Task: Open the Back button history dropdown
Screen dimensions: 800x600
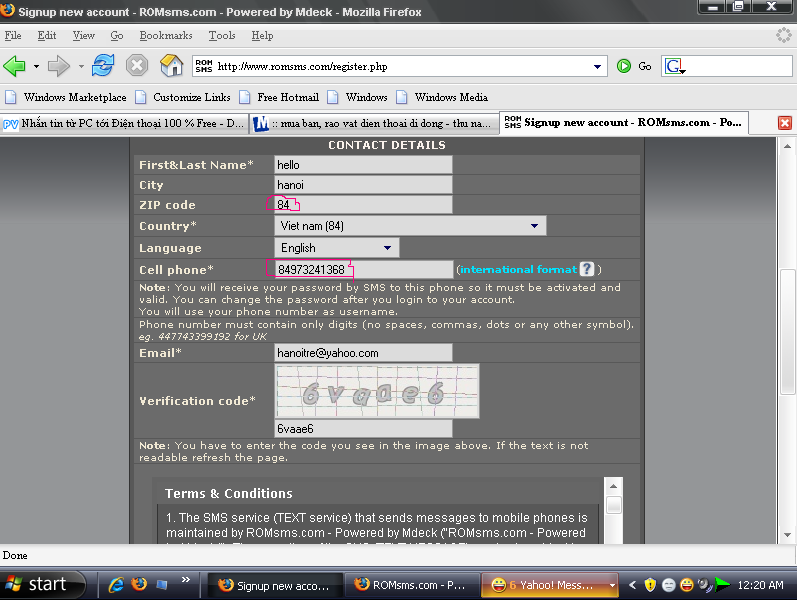Action: tap(36, 66)
